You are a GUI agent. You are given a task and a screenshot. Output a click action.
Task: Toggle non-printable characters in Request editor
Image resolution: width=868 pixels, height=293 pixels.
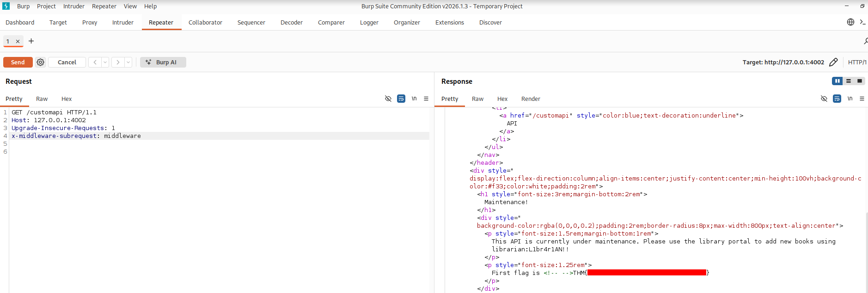point(414,99)
